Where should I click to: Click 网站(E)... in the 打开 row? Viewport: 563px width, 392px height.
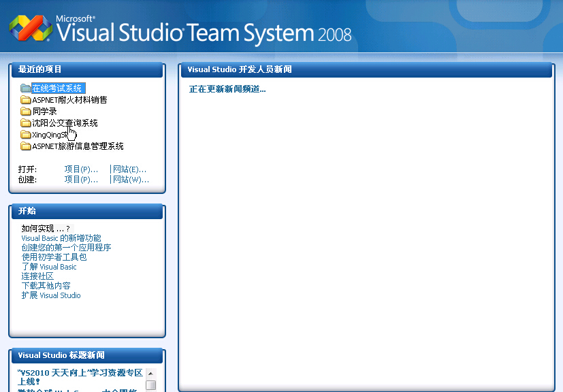coord(129,169)
